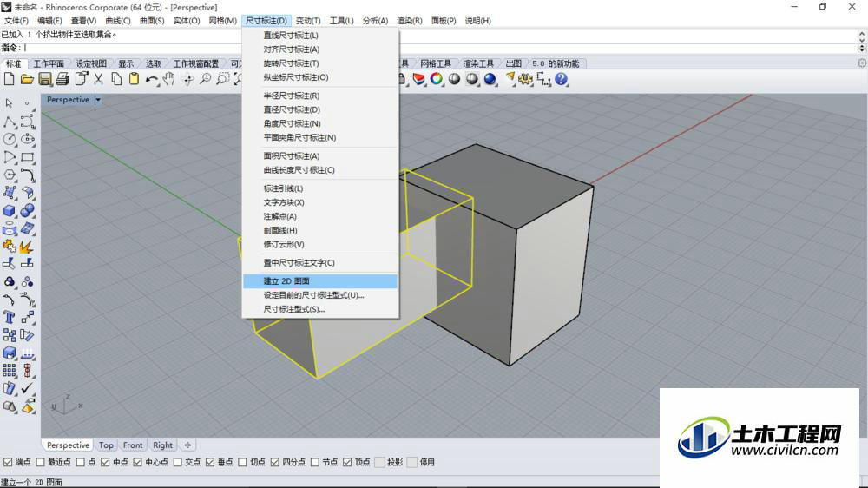Click the 指令 command input field

pyautogui.click(x=440, y=48)
